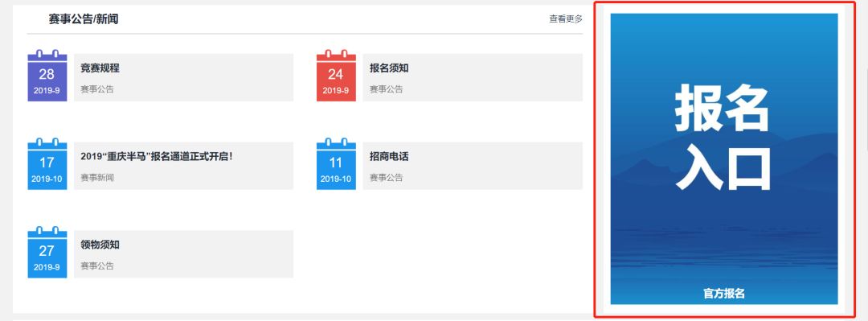Click the 报名入口 registration banner
868x321 pixels.
(x=724, y=158)
